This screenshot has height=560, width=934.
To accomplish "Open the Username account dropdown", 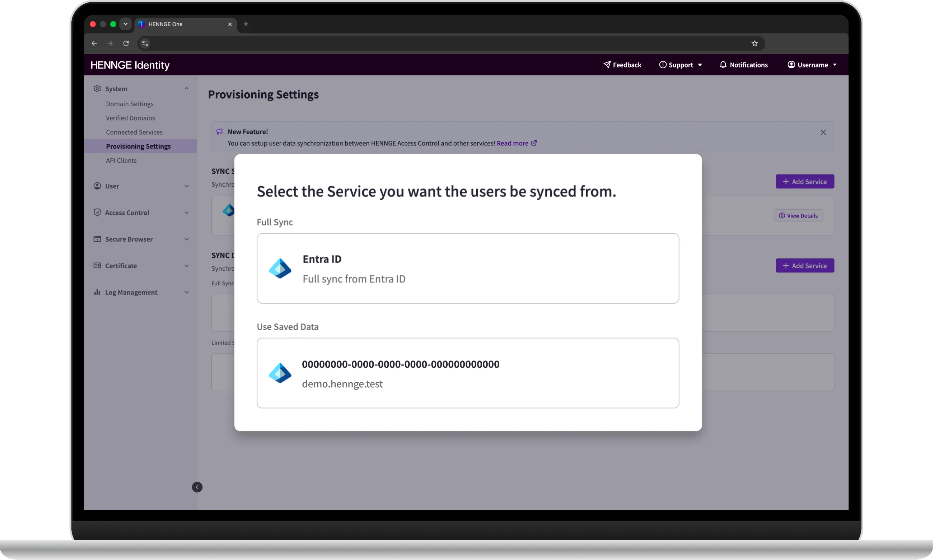I will pos(813,65).
